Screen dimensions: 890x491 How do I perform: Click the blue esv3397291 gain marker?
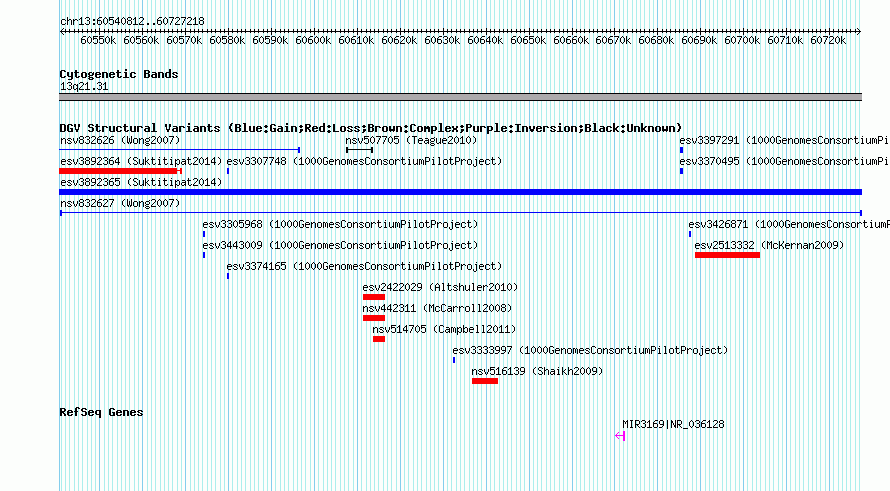681,150
